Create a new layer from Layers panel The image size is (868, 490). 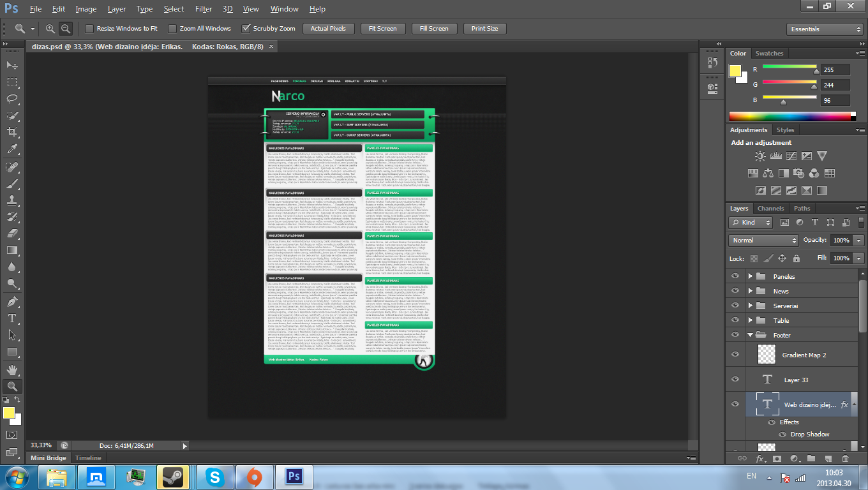[x=828, y=458]
